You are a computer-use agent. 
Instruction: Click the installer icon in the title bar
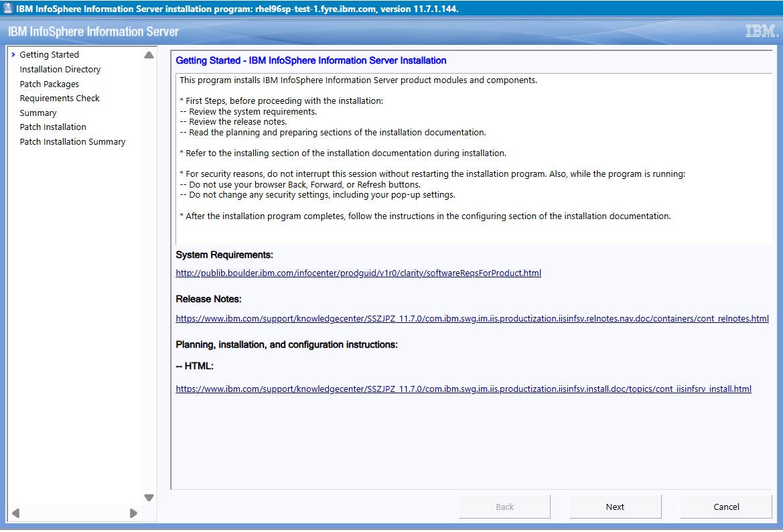(x=7, y=8)
